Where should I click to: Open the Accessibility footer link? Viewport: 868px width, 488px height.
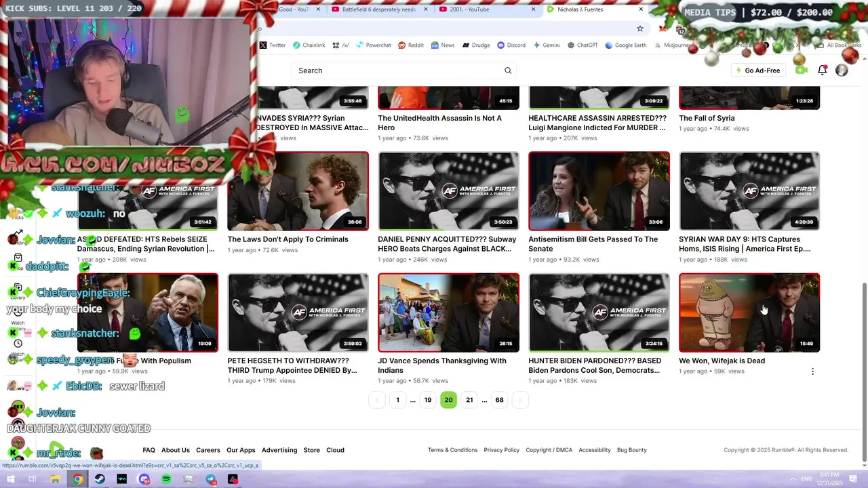pos(595,450)
